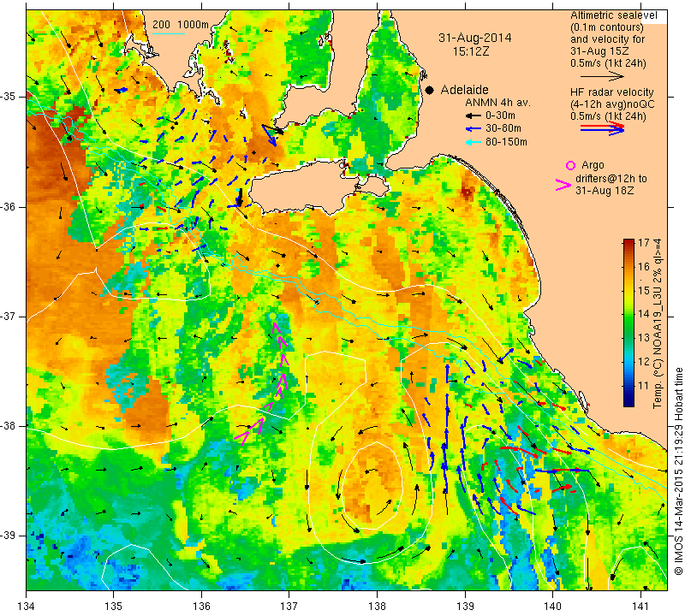This screenshot has height=616, width=685.
Task: Click the 141 longitude axis label
Action: (x=640, y=607)
